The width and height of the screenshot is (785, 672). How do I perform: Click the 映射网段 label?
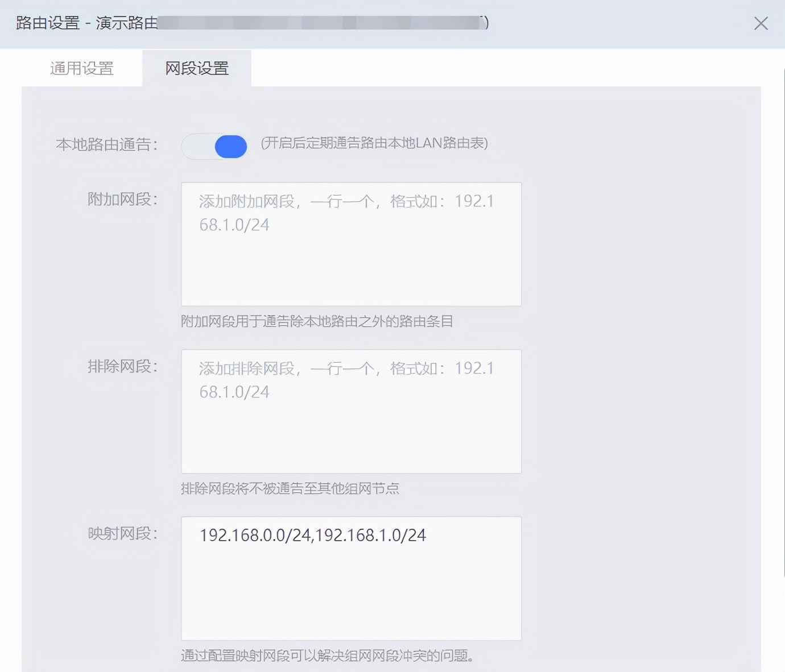point(122,533)
